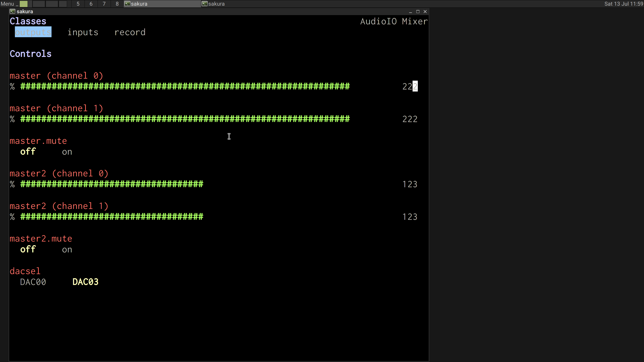644x362 pixels.
Task: Switch to workspace 7
Action: (x=104, y=4)
